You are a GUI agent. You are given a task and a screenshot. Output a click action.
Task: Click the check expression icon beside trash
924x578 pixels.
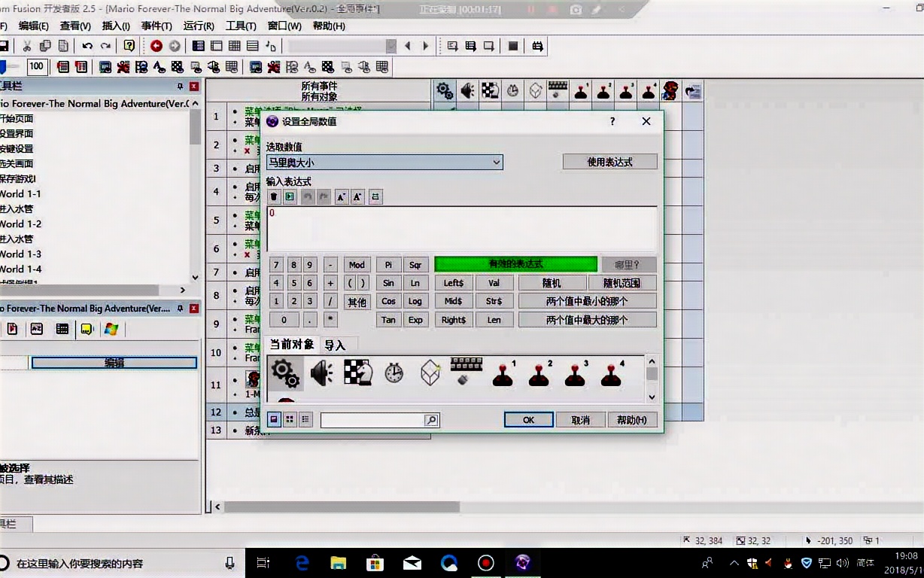(x=290, y=196)
